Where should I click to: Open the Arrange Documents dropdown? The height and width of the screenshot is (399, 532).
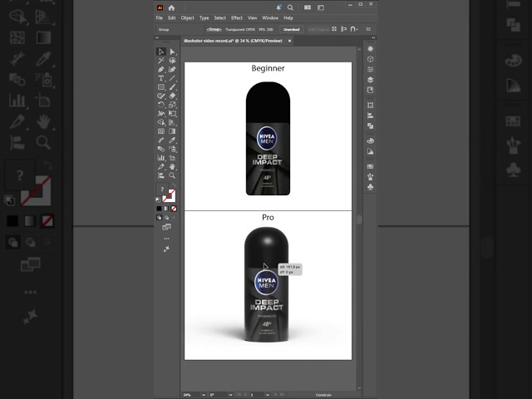308,7
